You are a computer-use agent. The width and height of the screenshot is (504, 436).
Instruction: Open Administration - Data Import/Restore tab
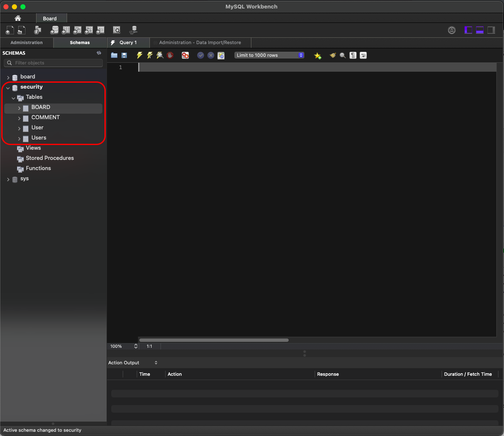[x=200, y=42]
